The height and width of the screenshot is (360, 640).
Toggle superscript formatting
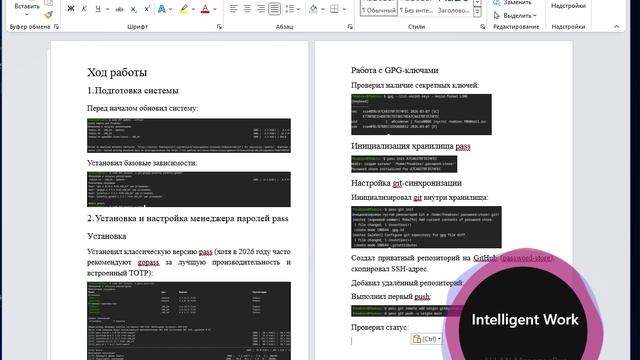coord(147,9)
